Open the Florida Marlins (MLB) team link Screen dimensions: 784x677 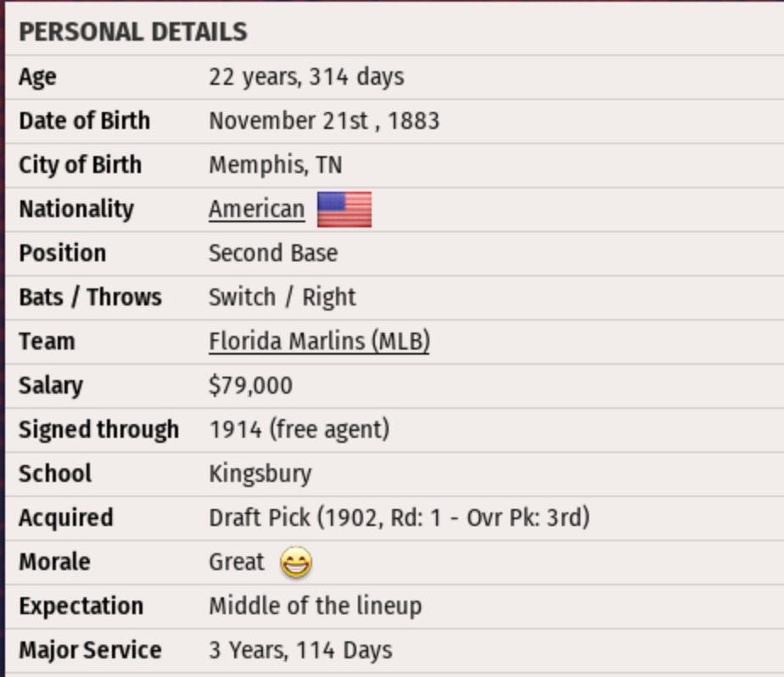point(319,341)
